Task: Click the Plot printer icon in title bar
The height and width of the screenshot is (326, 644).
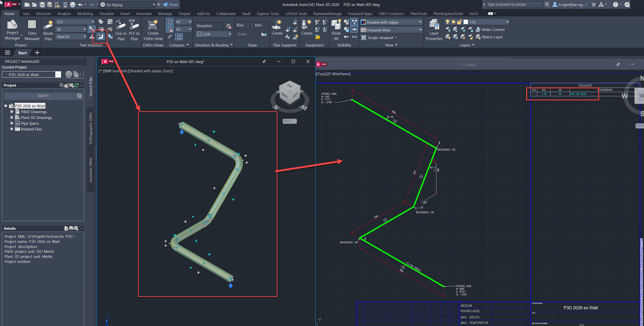Action: tap(72, 5)
